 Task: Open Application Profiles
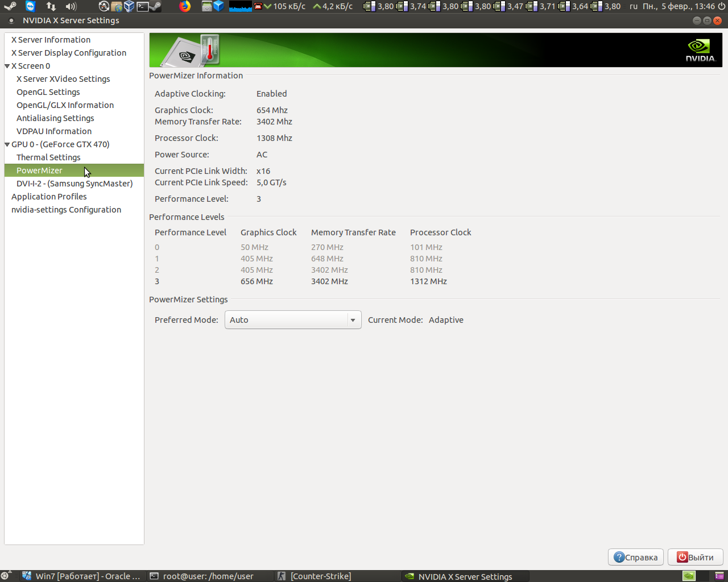click(49, 197)
